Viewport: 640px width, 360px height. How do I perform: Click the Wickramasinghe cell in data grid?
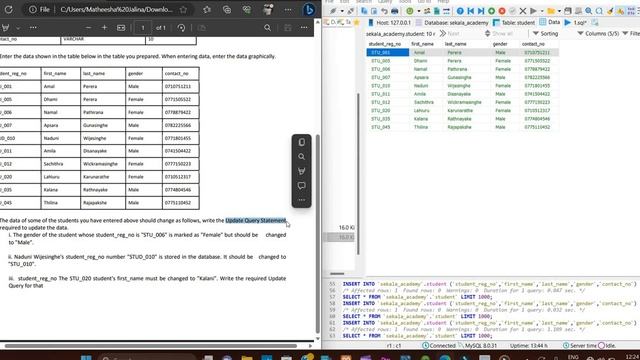tap(464, 102)
